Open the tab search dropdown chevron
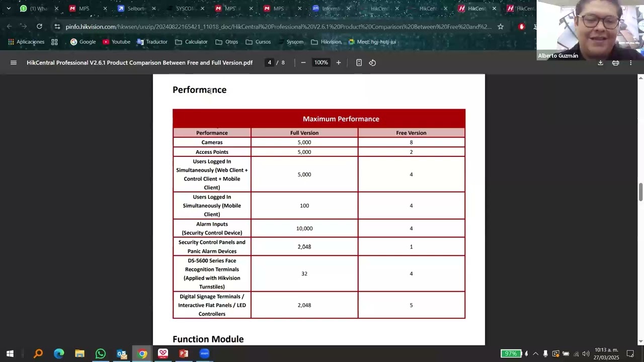644x362 pixels. (x=9, y=9)
